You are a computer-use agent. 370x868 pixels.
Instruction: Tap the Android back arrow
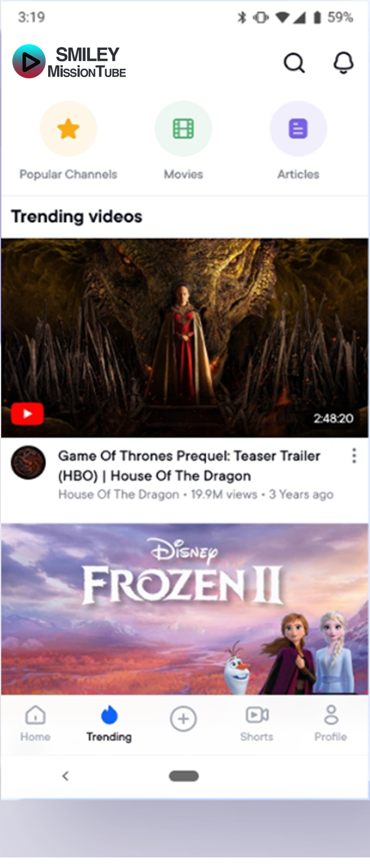65,776
